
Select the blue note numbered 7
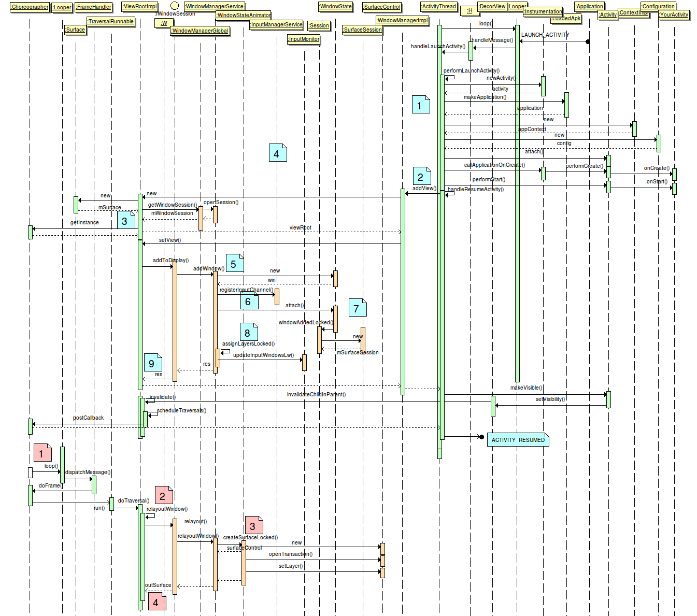358,307
